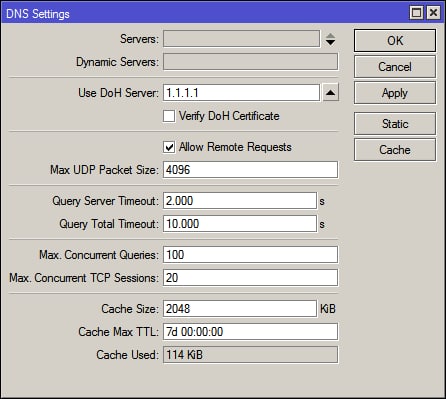Expand the Servers field arrows
446x399 pixels.
[330, 39]
